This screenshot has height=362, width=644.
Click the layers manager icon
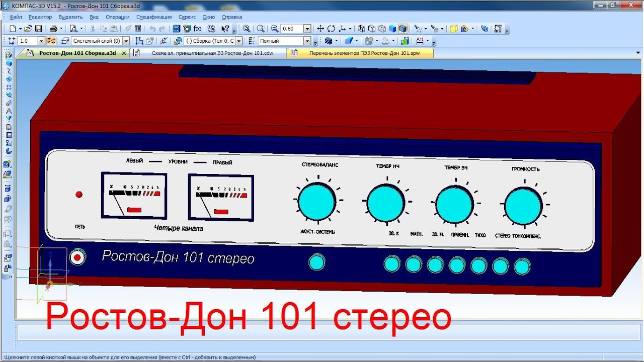tap(65, 41)
